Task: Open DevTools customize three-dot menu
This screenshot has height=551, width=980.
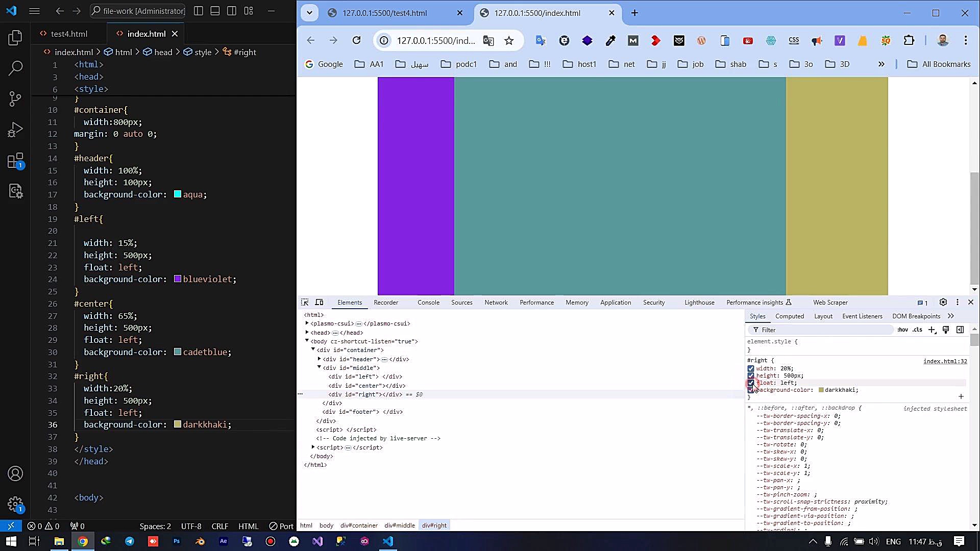Action: pyautogui.click(x=958, y=302)
